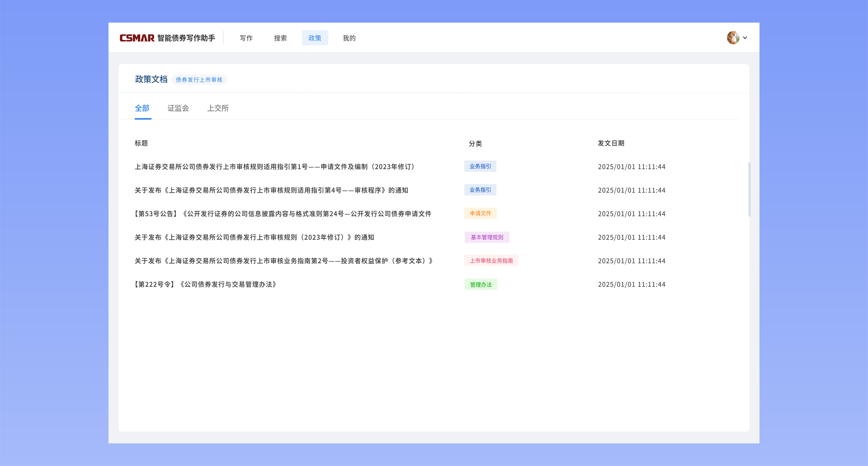Open 第222号令 公司债券发行与交易管理办法
Viewport: 868px width, 466px height.
pos(206,284)
